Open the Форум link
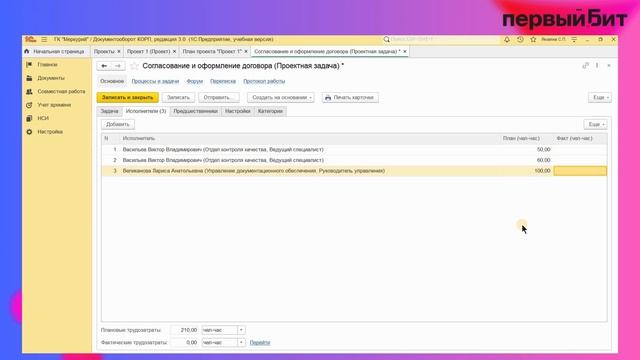The width and height of the screenshot is (640, 360). [195, 81]
